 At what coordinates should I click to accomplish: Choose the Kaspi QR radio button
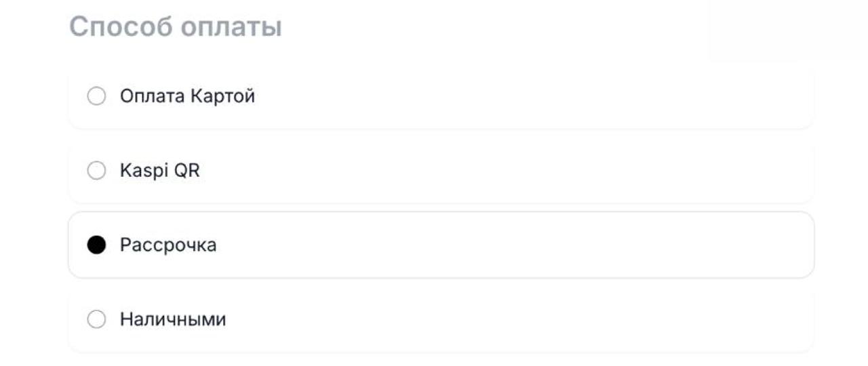pos(97,171)
